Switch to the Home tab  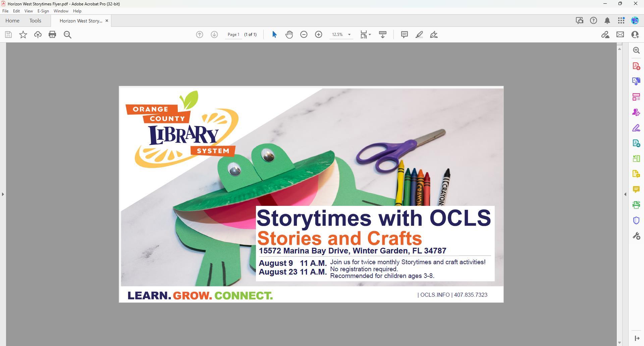coord(12,21)
